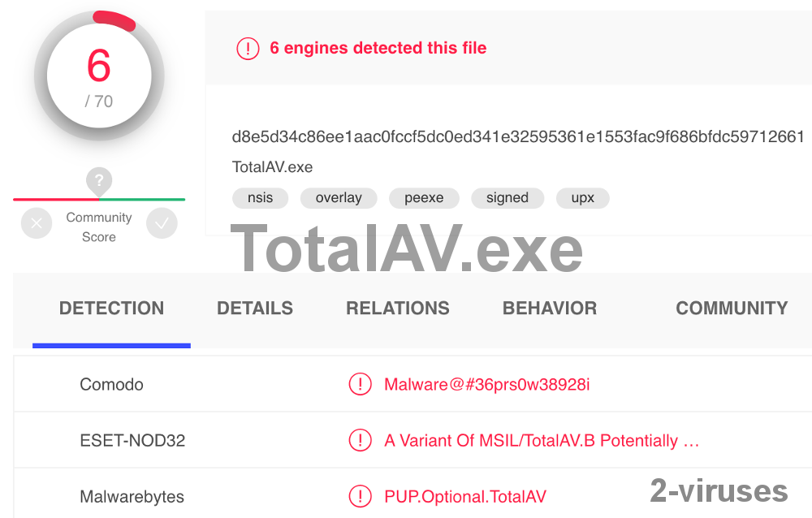The width and height of the screenshot is (812, 518).
Task: Open the Community Score help question mark
Action: [99, 181]
